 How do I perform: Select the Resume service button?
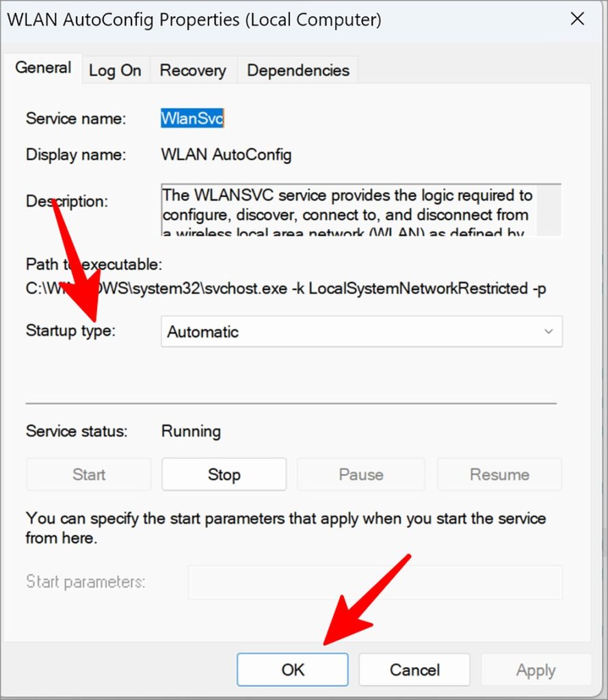[499, 474]
